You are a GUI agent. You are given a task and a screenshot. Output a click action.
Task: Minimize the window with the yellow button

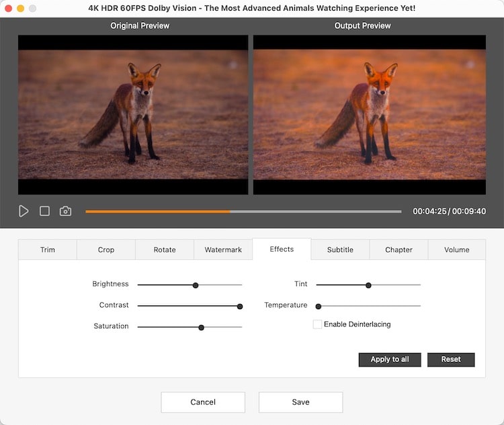[x=21, y=8]
